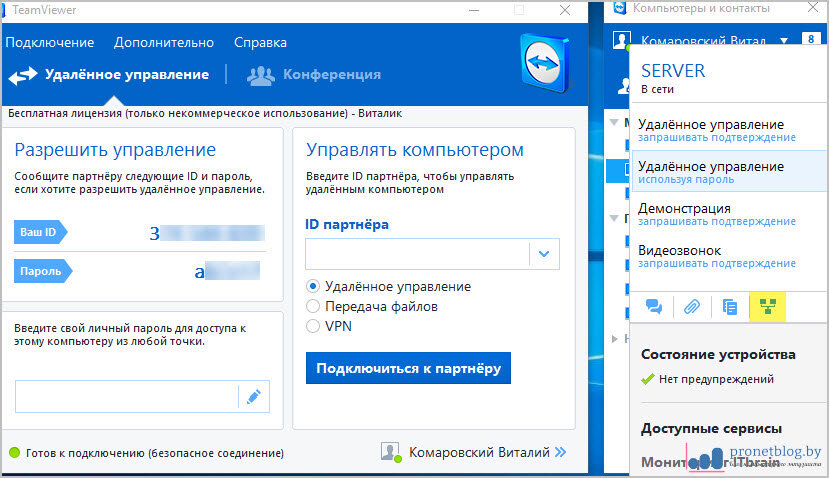
Task: Click the Бесплатная лицензия notice text
Action: [x=205, y=113]
